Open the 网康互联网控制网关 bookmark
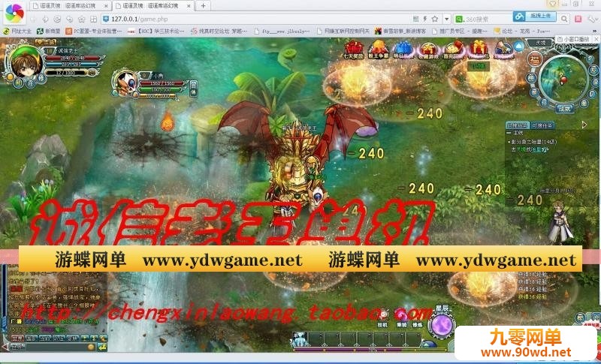601x364 pixels. 343,31
